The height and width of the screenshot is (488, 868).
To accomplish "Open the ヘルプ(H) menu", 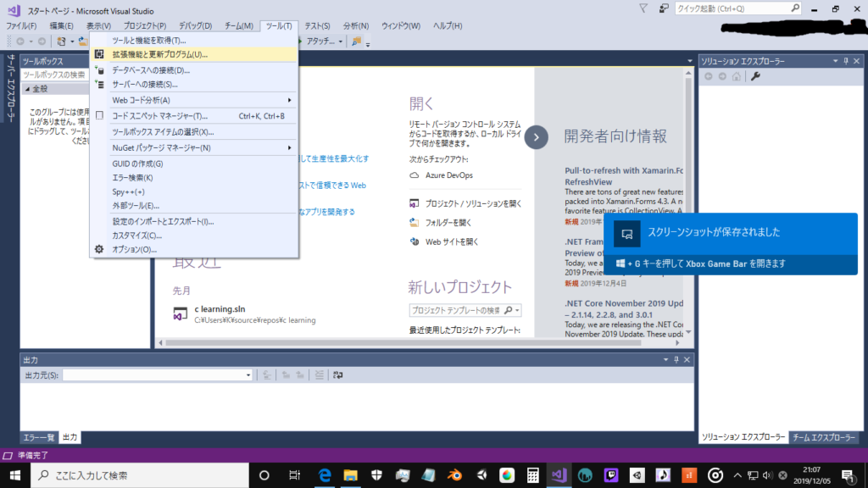I will [448, 26].
